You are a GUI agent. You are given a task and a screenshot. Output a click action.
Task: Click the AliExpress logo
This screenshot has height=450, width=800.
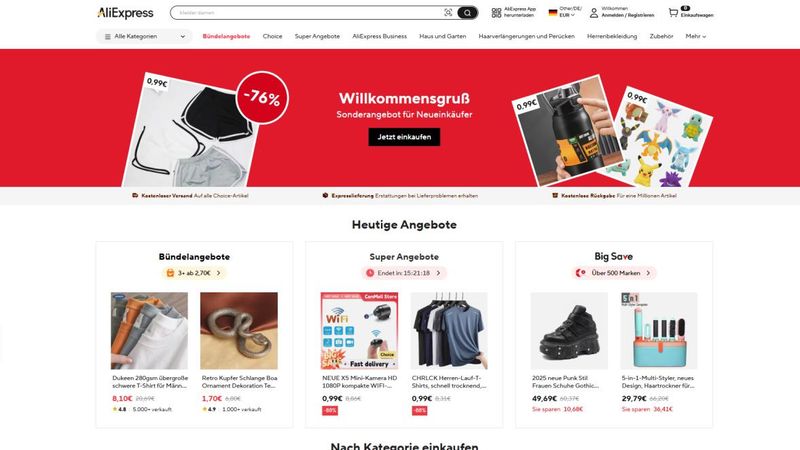click(125, 13)
